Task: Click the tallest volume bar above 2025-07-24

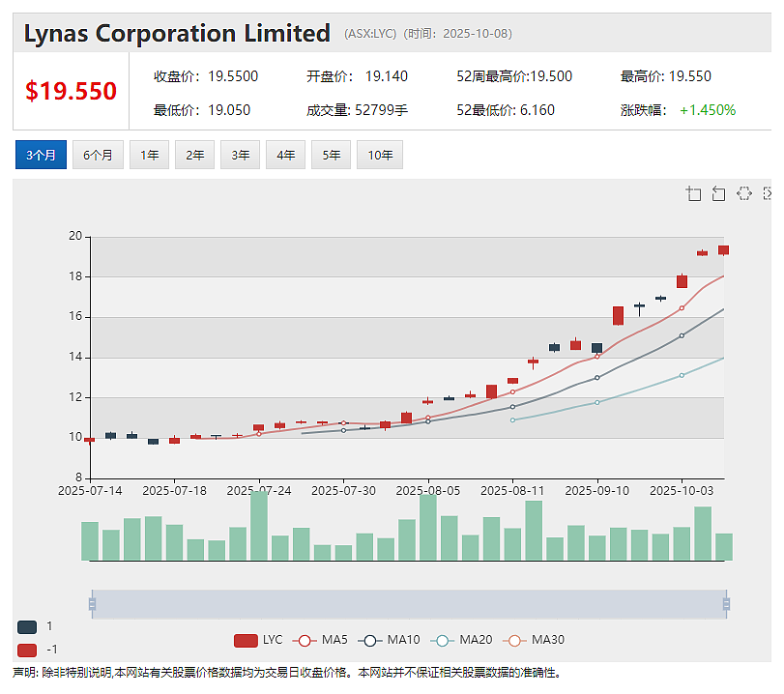Action: (x=259, y=526)
